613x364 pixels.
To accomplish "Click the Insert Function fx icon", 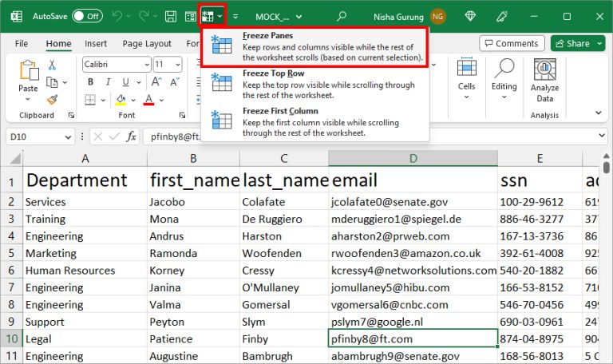I will click(131, 136).
